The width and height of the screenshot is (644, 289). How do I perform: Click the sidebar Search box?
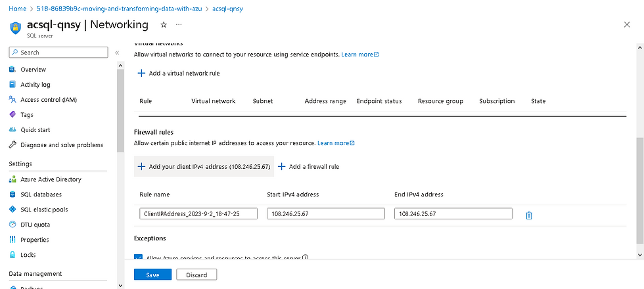coord(58,53)
